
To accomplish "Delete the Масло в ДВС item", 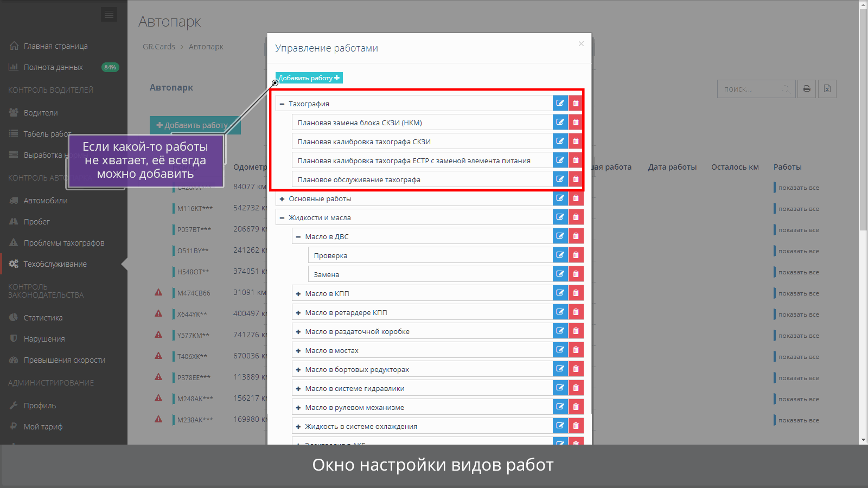I will point(576,236).
